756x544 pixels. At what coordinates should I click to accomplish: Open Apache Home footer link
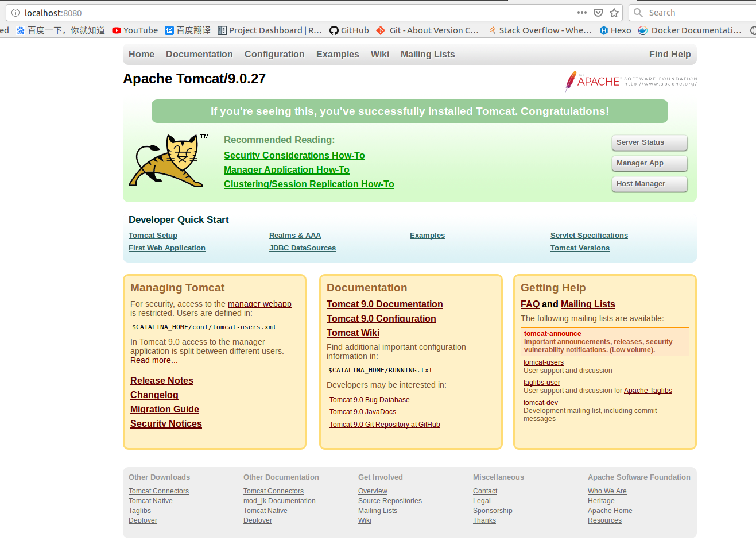pos(610,511)
